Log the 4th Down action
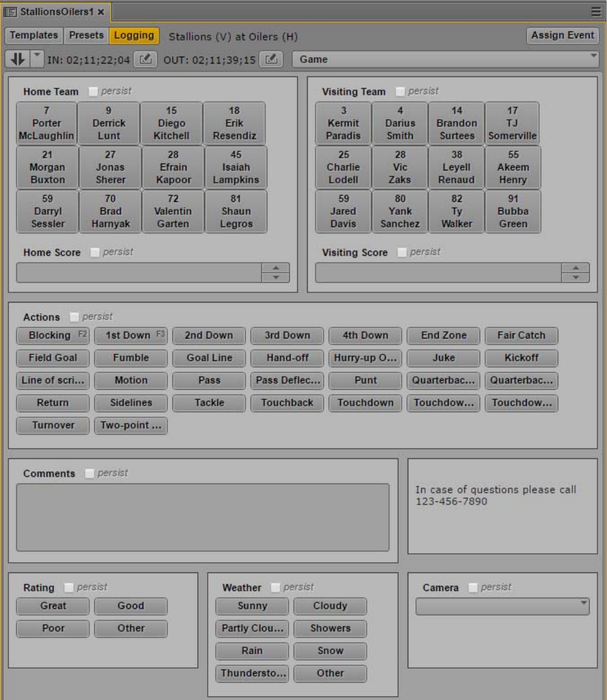 tap(365, 336)
